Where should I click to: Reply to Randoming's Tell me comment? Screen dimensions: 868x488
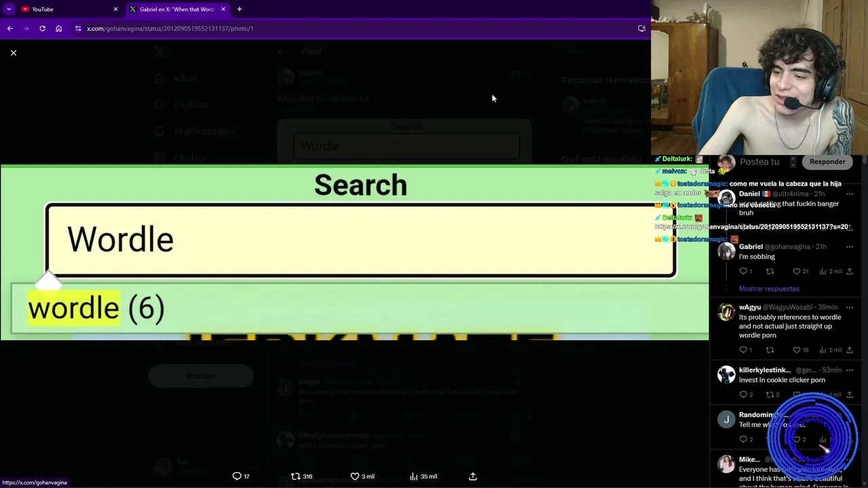745,439
